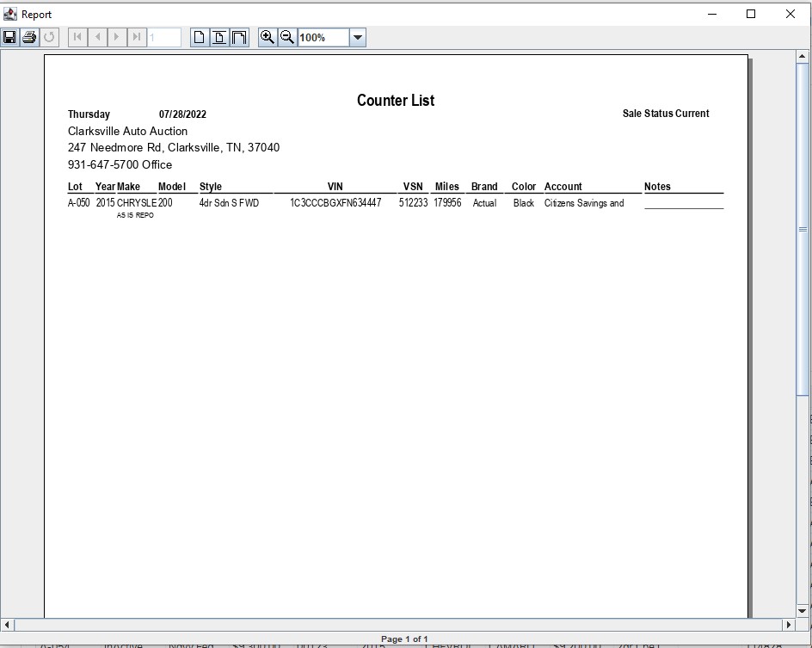Click the Reload report icon

[x=49, y=37]
